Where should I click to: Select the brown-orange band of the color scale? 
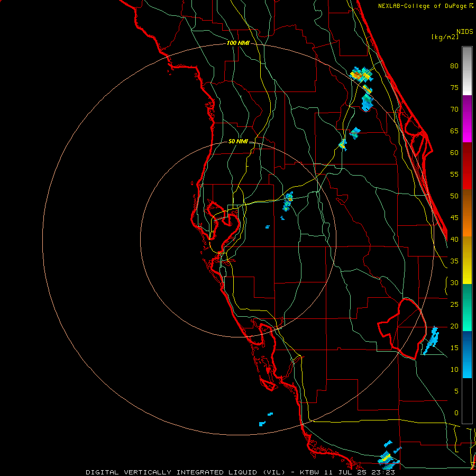tap(467, 213)
